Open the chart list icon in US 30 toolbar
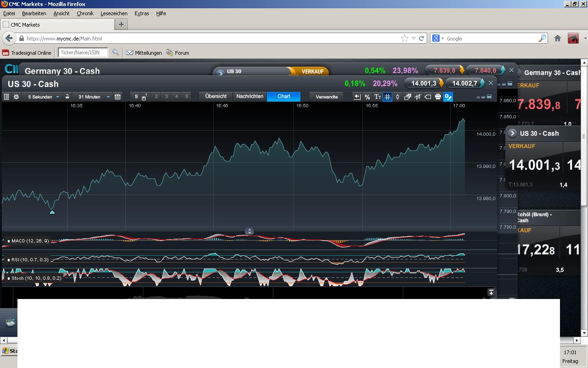588x368 pixels. coord(6,97)
